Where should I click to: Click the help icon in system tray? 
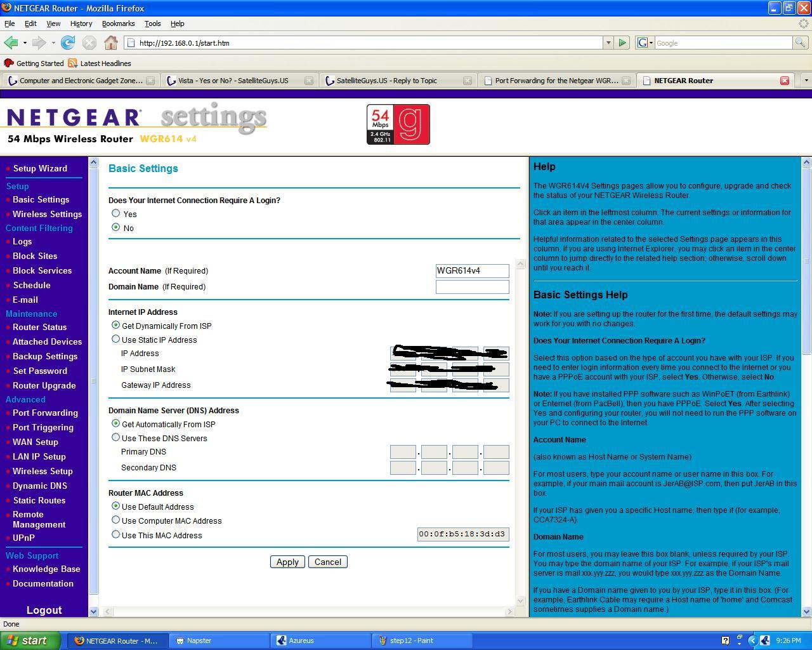pos(726,640)
